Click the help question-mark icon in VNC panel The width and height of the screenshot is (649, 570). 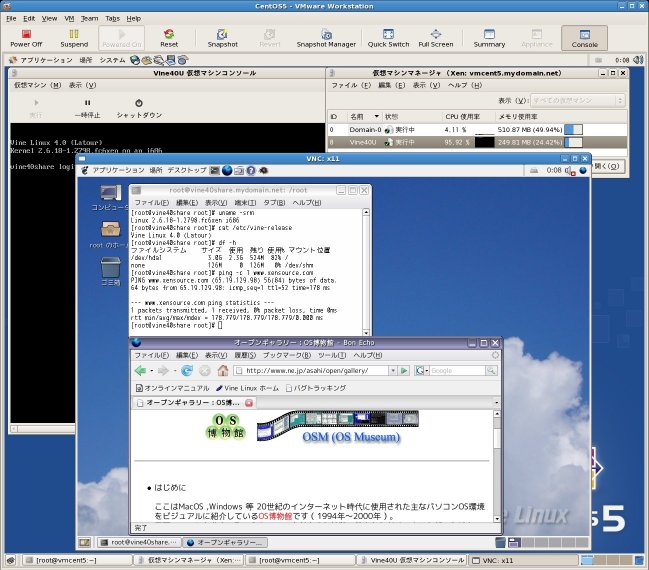point(251,170)
